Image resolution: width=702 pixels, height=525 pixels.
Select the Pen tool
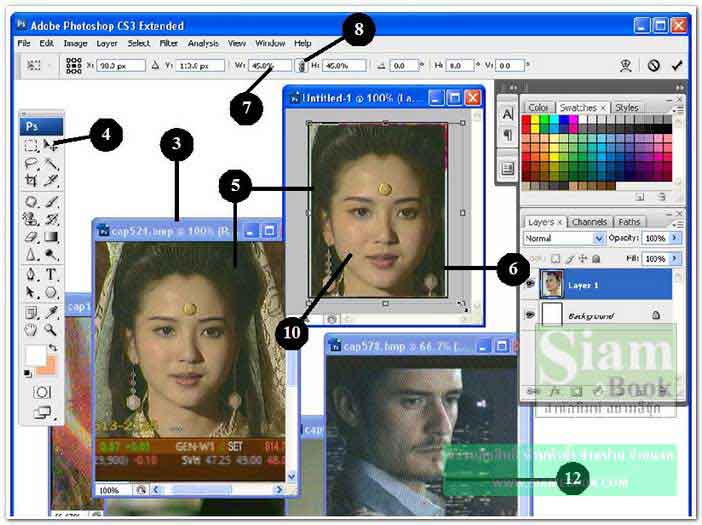(31, 274)
